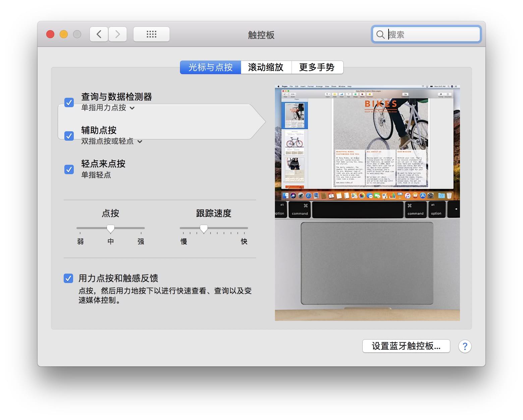Toggle the 辅助点按 checkbox
This screenshot has height=420, width=523.
point(69,136)
